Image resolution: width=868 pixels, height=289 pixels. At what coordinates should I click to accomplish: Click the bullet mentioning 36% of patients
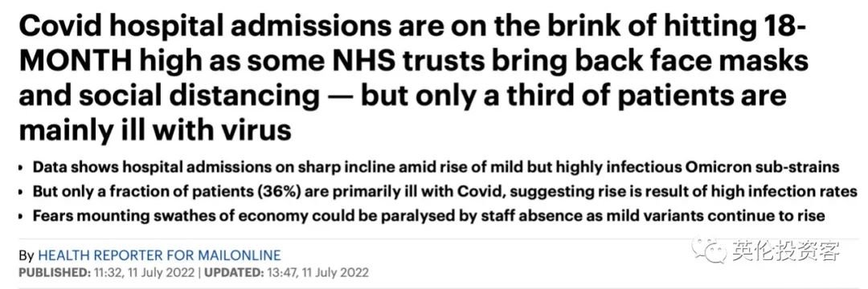click(x=444, y=191)
